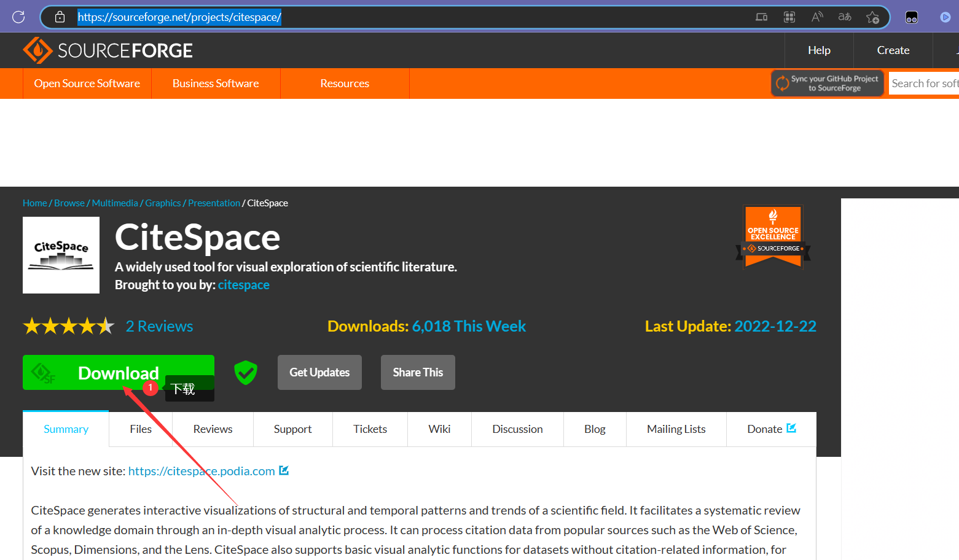Switch to the Blog tab
959x560 pixels.
[595, 429]
